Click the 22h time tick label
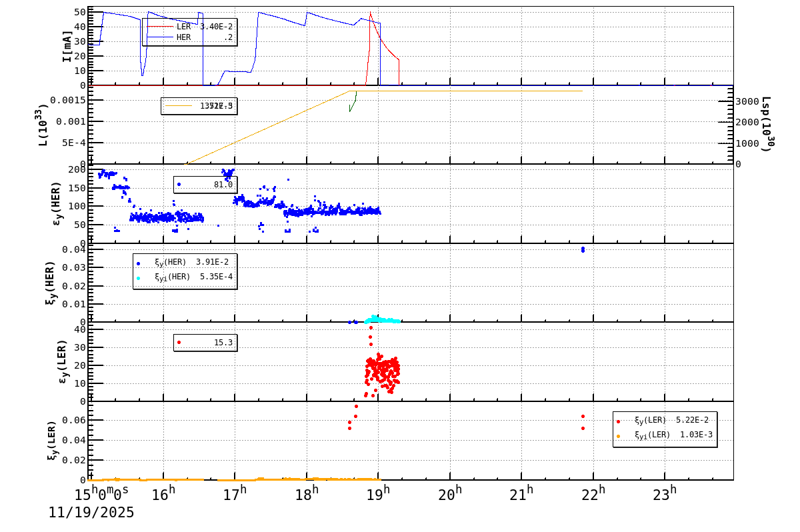800x532 pixels. point(593,494)
